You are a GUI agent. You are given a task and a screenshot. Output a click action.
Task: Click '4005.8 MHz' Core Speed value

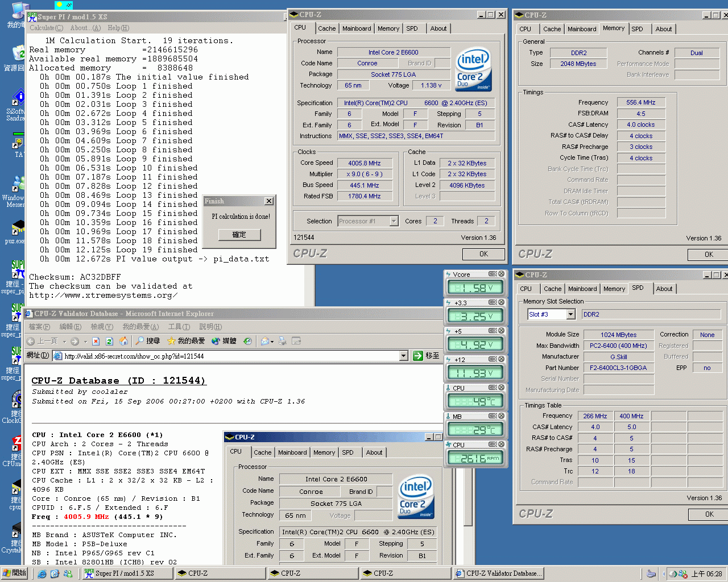pyautogui.click(x=365, y=163)
